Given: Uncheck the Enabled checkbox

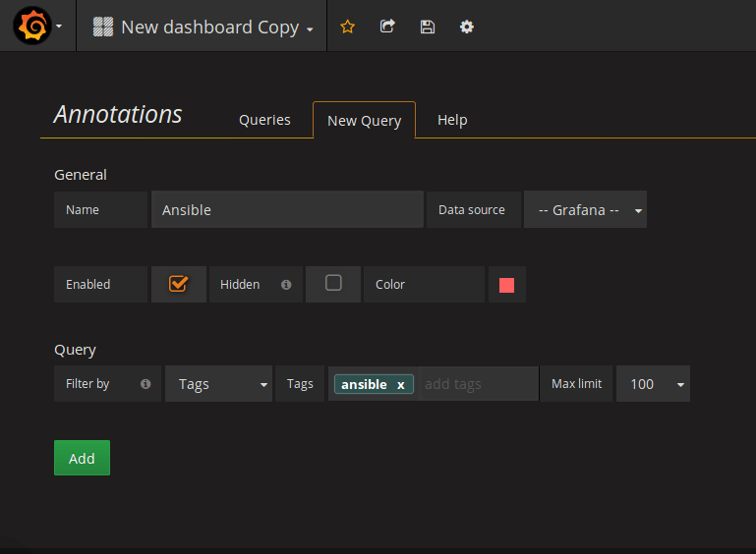Looking at the screenshot, I should pos(178,283).
